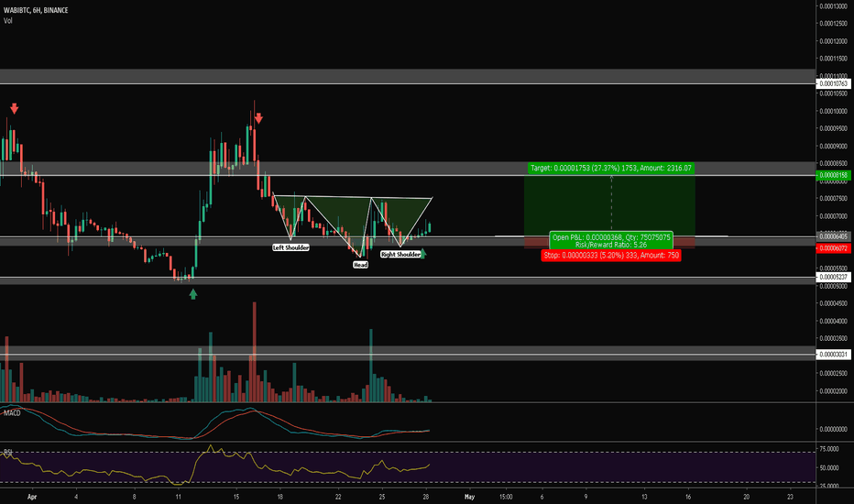Click 0.00010000 on the price axis

pyautogui.click(x=834, y=111)
